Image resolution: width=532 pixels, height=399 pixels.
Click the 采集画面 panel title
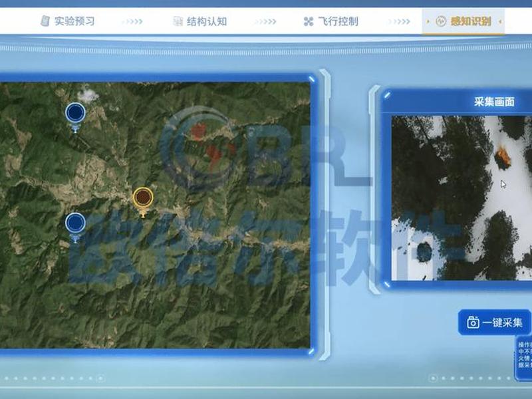[494, 102]
